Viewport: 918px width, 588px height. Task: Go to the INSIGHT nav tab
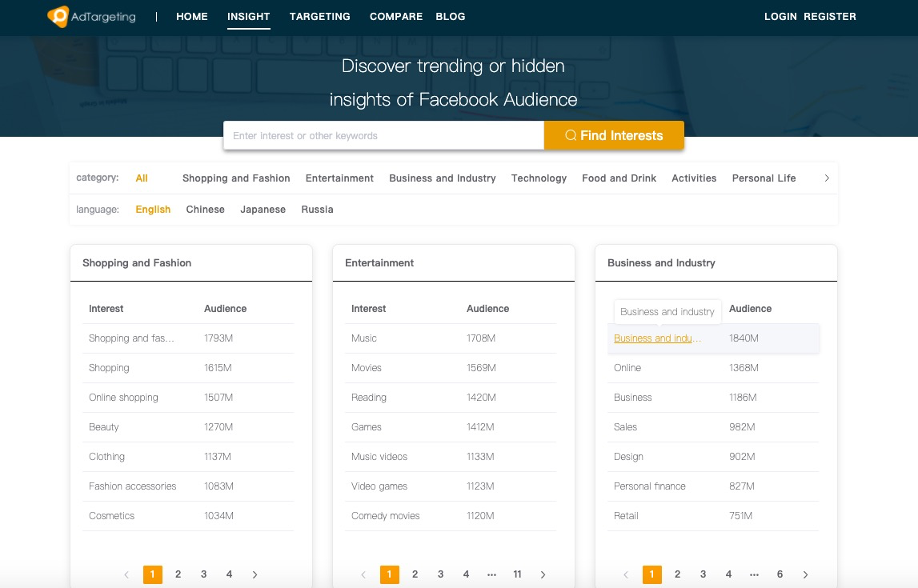pos(248,16)
